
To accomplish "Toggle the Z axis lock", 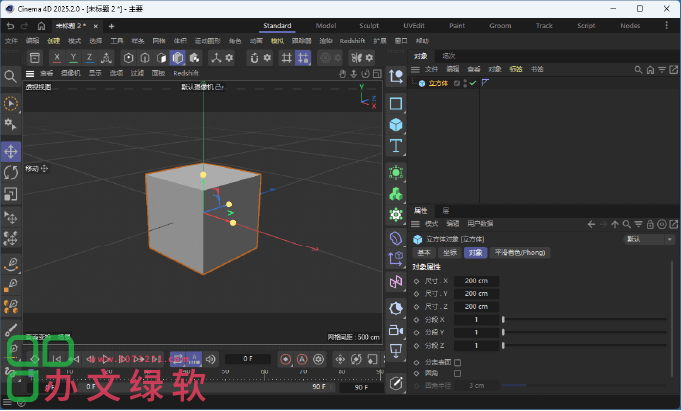I will [90, 58].
